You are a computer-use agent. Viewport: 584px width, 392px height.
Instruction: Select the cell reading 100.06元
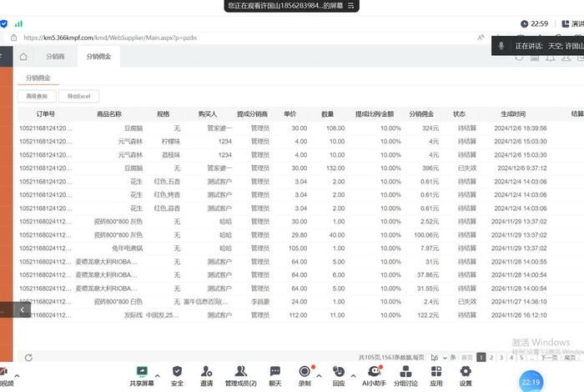tap(426, 235)
